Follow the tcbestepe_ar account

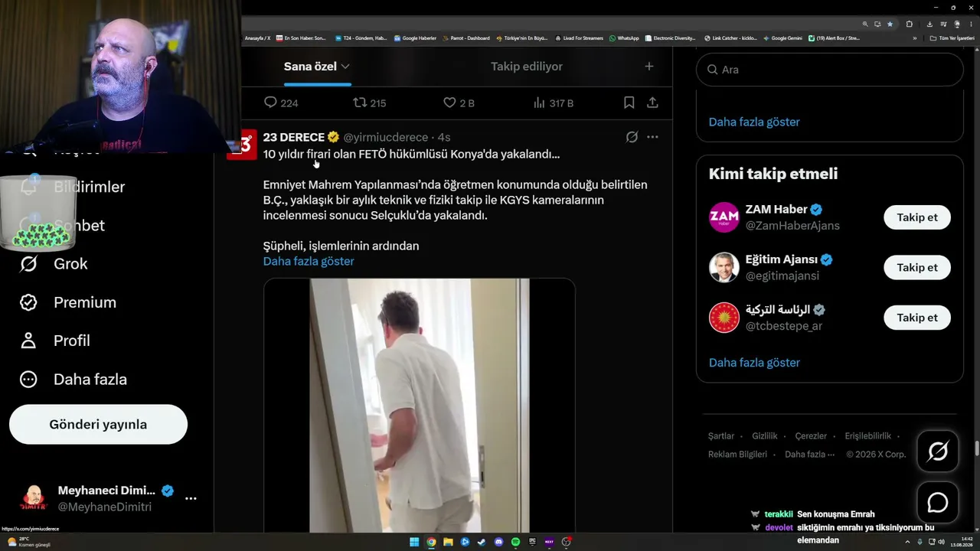(x=917, y=318)
